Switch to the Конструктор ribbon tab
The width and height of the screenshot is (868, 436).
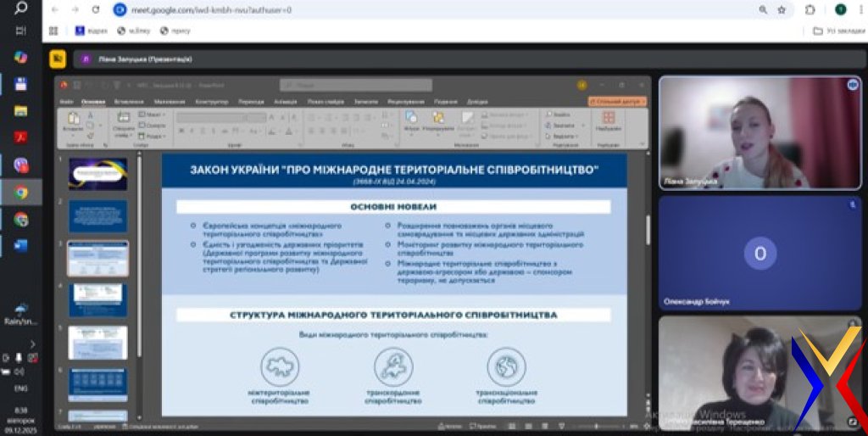click(211, 101)
